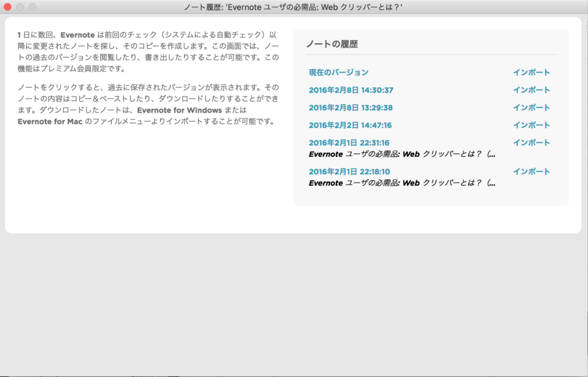Image resolution: width=588 pixels, height=377 pixels.
Task: Click the first paragraph starting with '1 日に数回'
Action: [148, 52]
